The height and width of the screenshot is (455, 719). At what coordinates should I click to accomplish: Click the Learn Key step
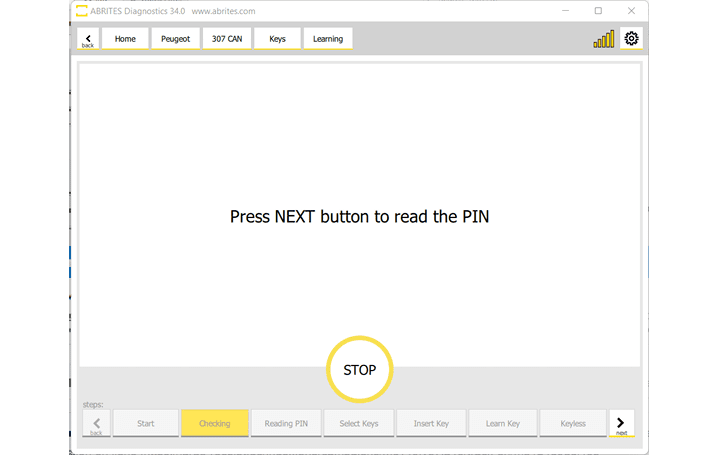[503, 423]
